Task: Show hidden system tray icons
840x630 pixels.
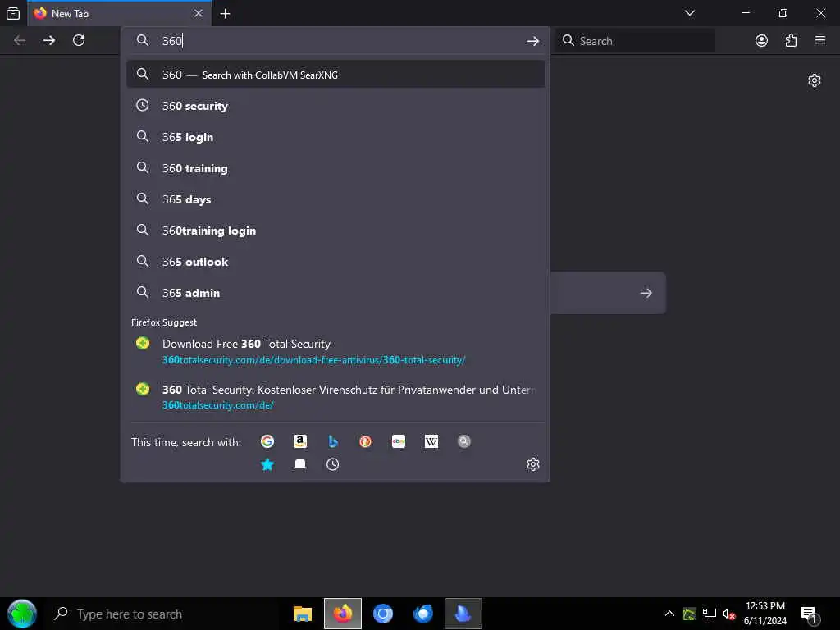Action: tap(669, 614)
